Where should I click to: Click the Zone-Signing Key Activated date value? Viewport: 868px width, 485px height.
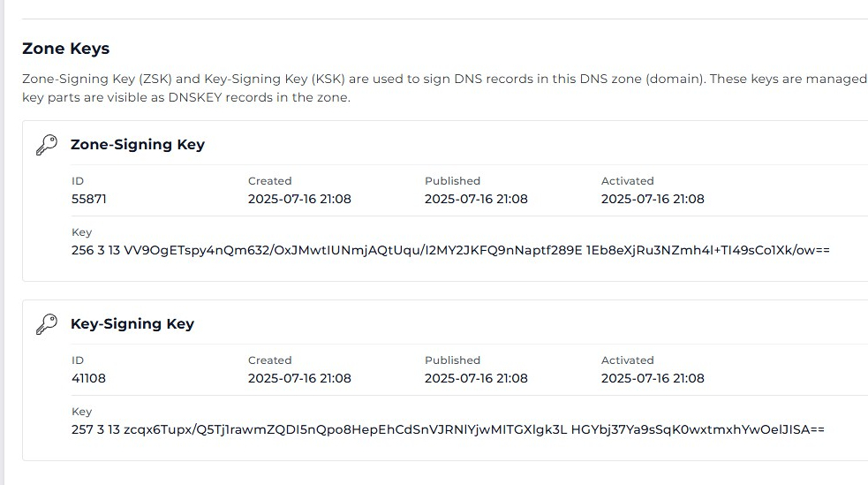tap(653, 199)
